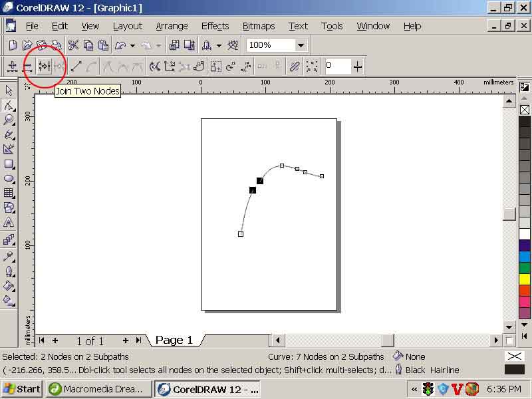Click the Copy icon
This screenshot has width=532, height=399.
click(88, 45)
